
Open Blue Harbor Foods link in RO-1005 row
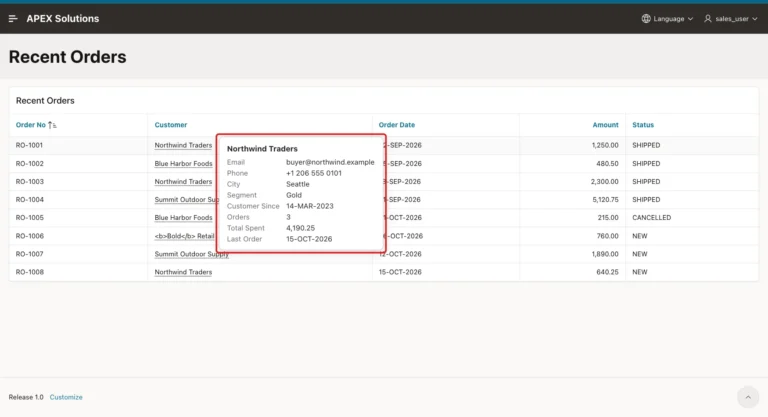click(x=184, y=218)
